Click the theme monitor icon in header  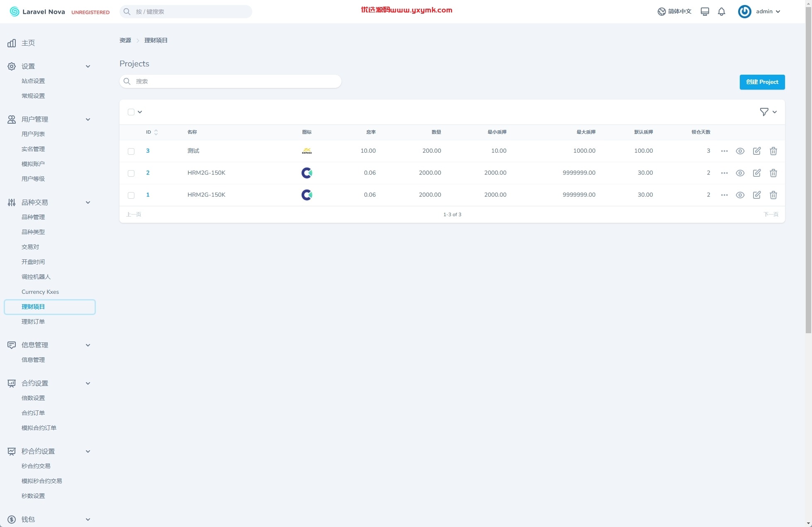coord(705,12)
